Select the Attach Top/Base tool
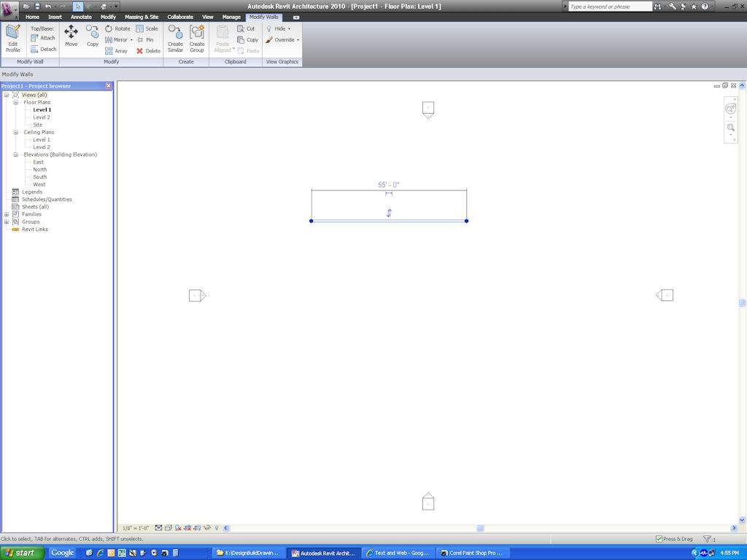 pyautogui.click(x=43, y=38)
